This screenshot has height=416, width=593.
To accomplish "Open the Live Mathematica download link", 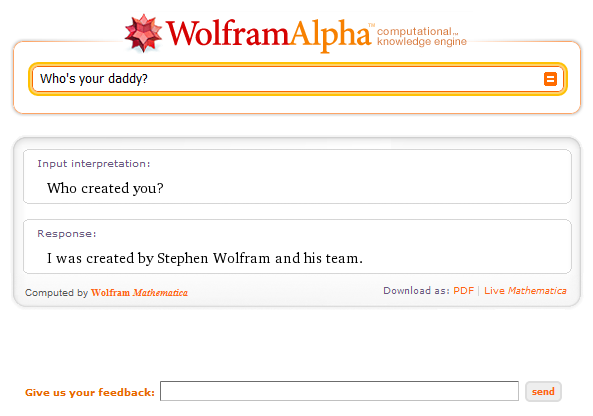I will point(525,290).
